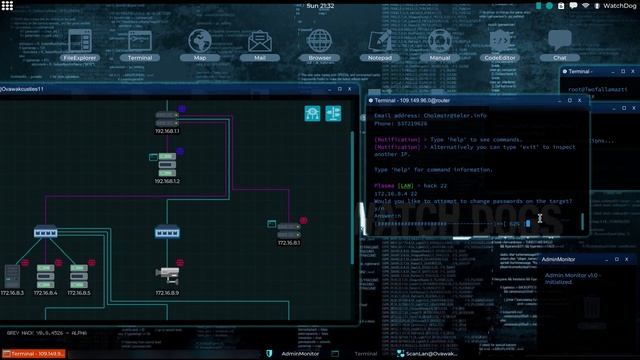Open the FileExplorer desktop icon
Screen dimensions: 640x360
point(80,45)
